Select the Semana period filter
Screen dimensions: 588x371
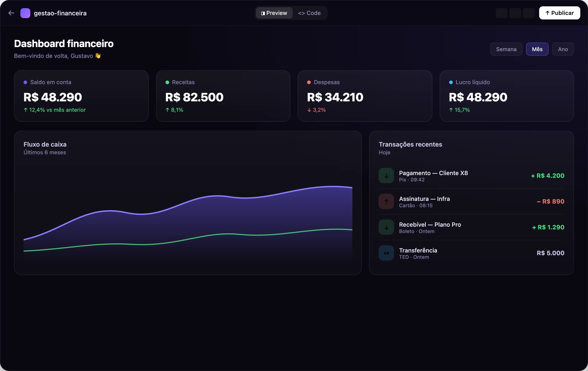click(x=506, y=49)
